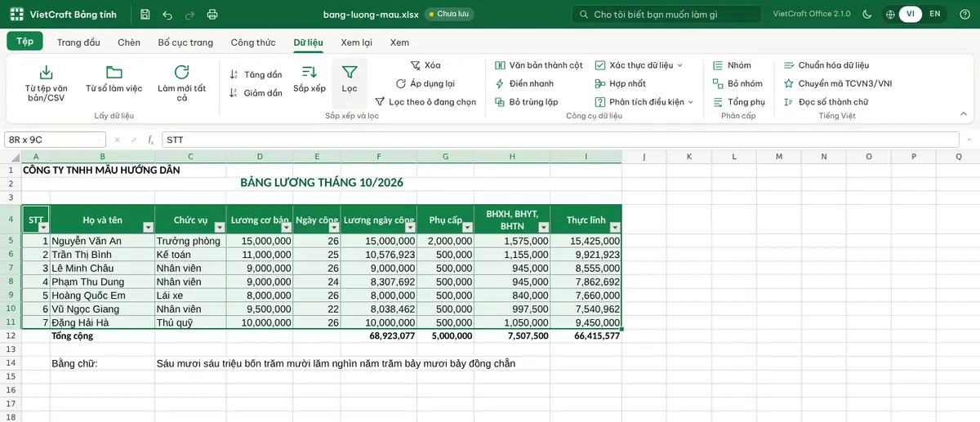
Task: Click cell with Đặng Hải Hà
Action: pos(102,322)
